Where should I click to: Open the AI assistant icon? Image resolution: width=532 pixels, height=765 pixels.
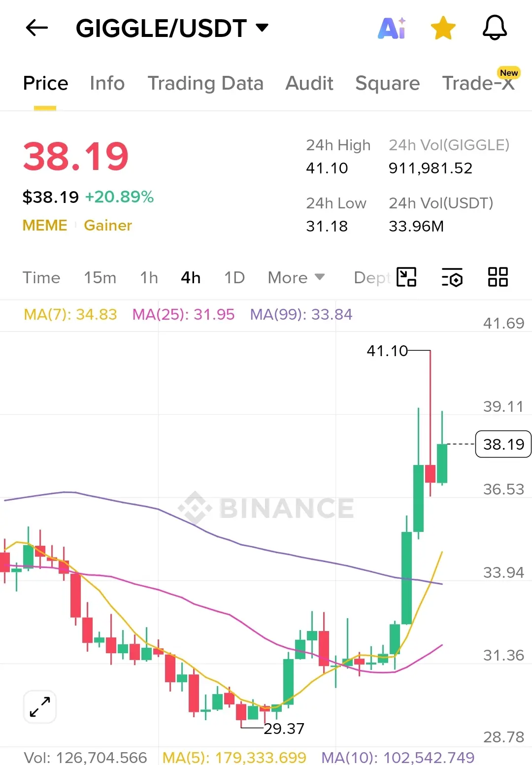pyautogui.click(x=392, y=28)
